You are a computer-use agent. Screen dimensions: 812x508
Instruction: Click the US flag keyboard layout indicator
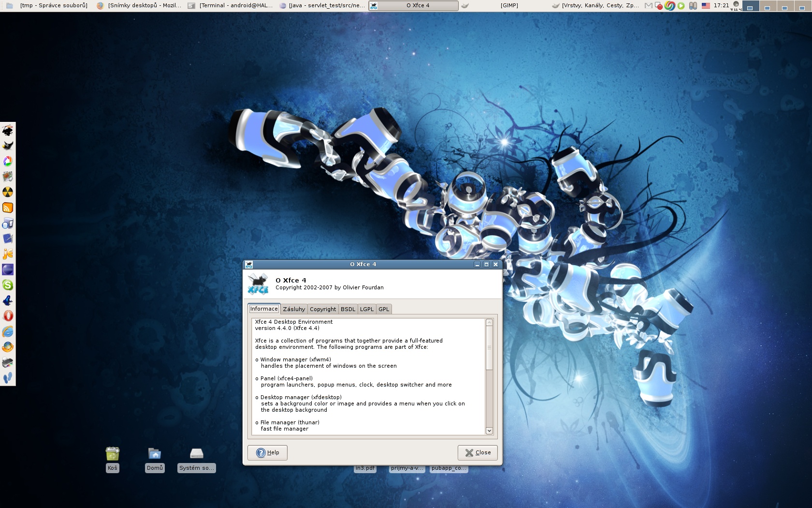pyautogui.click(x=706, y=6)
